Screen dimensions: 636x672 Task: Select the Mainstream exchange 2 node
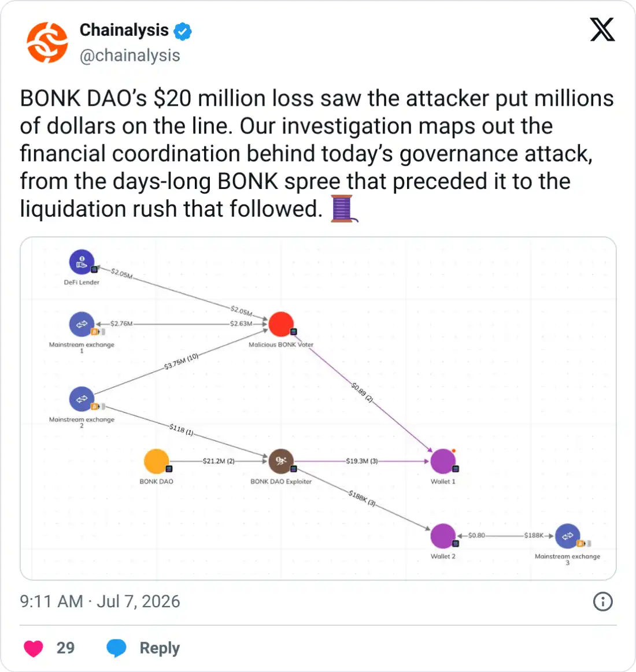pyautogui.click(x=82, y=399)
